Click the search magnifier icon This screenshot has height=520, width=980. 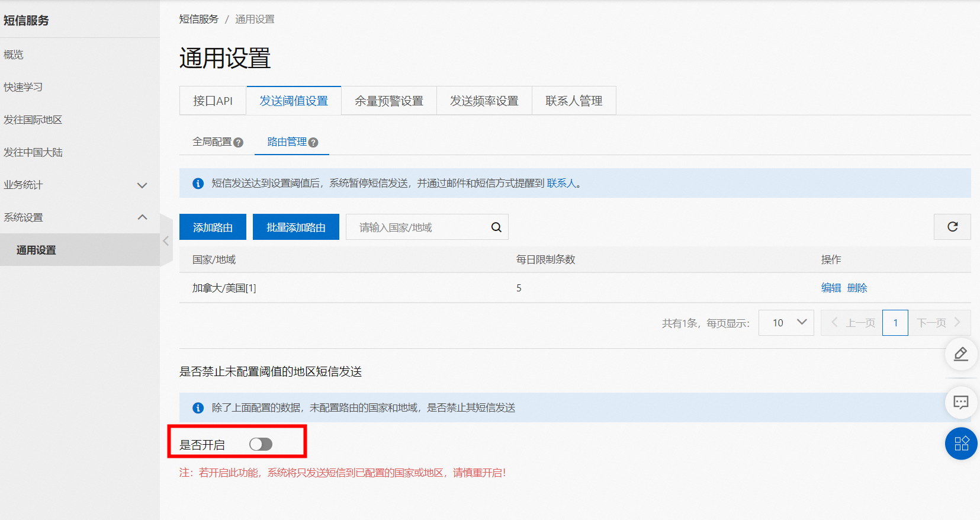(496, 227)
